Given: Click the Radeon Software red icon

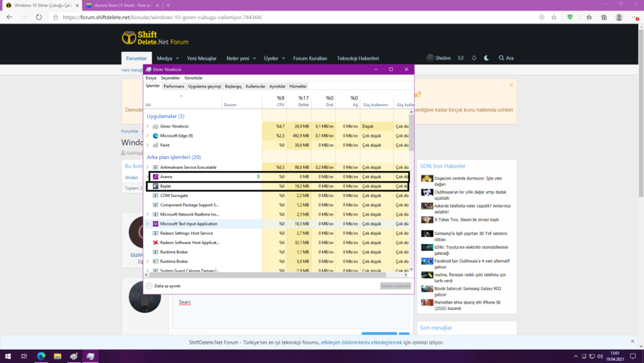Looking at the screenshot, I should 156,243.
